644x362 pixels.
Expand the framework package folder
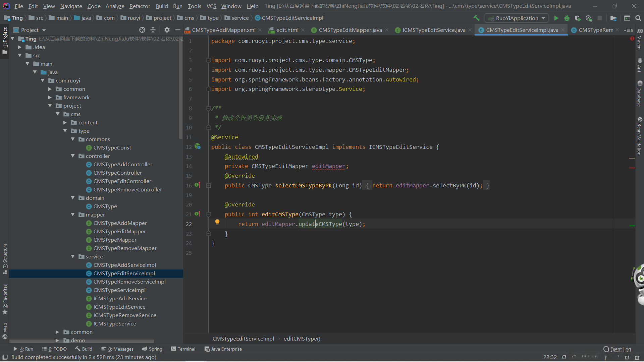click(x=50, y=97)
